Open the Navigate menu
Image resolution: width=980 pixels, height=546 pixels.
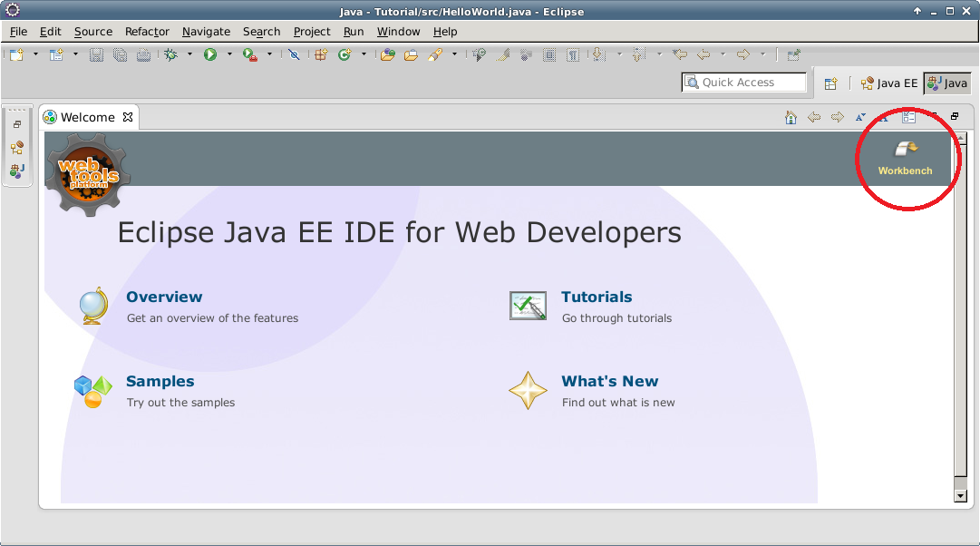[207, 31]
